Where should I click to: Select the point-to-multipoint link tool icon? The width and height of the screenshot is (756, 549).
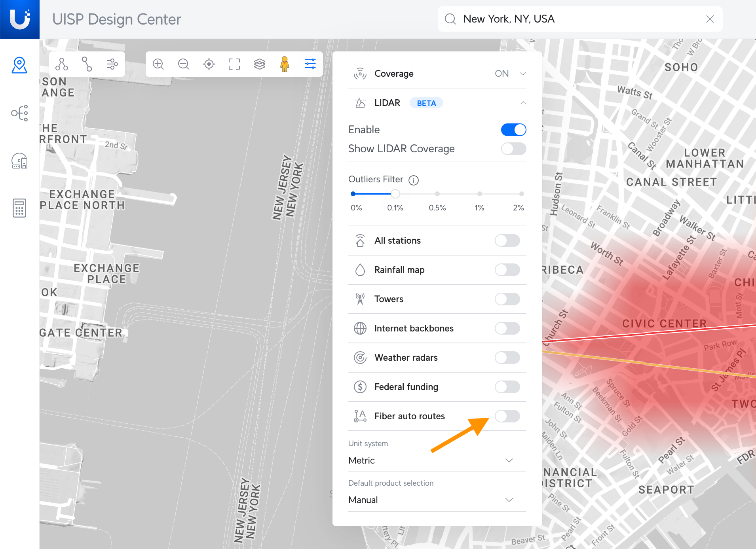(x=62, y=64)
